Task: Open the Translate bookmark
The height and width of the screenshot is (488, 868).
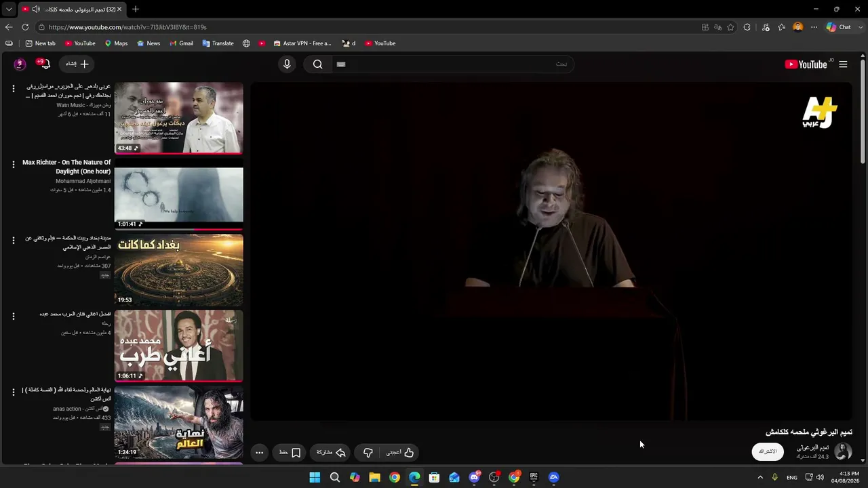Action: point(218,43)
